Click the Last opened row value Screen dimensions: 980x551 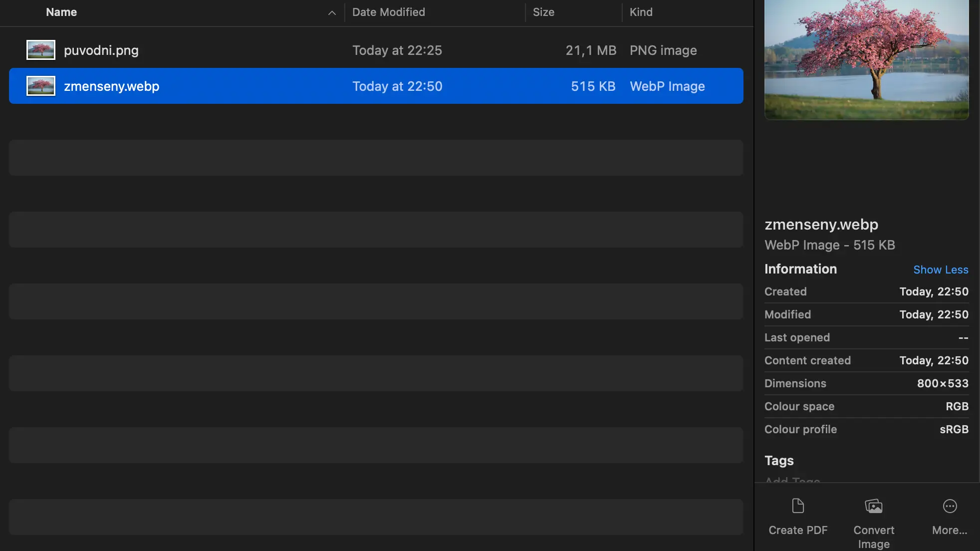pyautogui.click(x=963, y=338)
